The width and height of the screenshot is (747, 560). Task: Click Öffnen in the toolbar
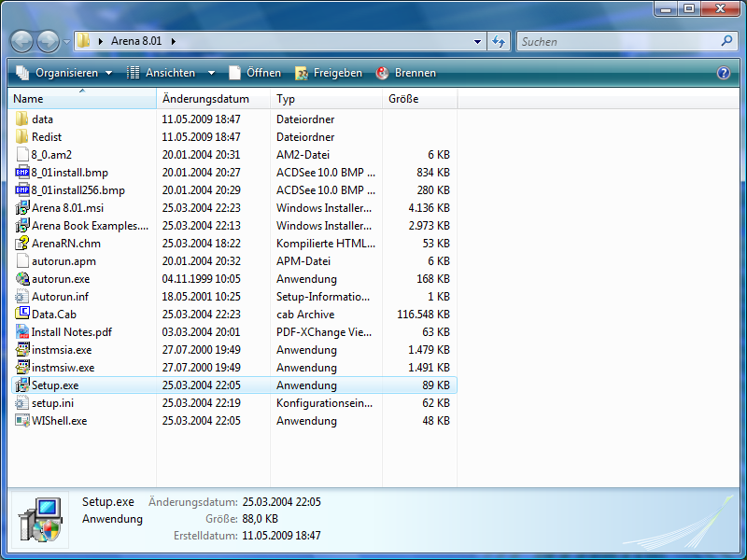pyautogui.click(x=255, y=73)
